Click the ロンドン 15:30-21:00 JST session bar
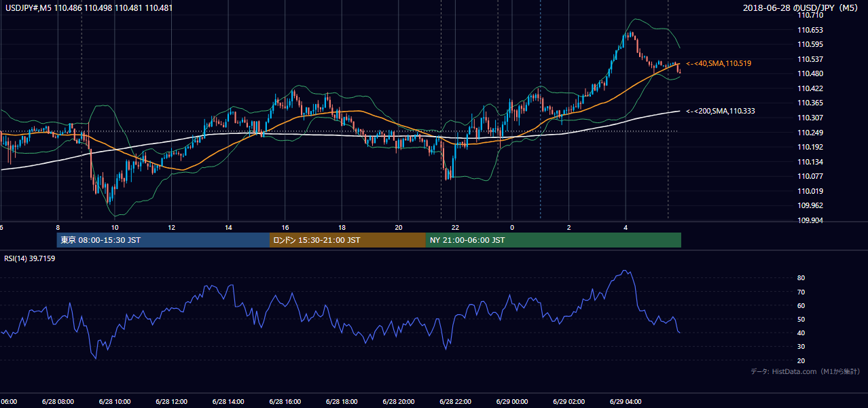This screenshot has height=408, width=868. [348, 240]
